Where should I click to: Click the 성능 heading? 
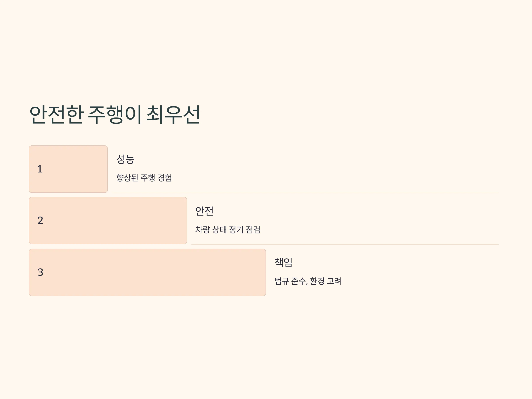click(125, 159)
